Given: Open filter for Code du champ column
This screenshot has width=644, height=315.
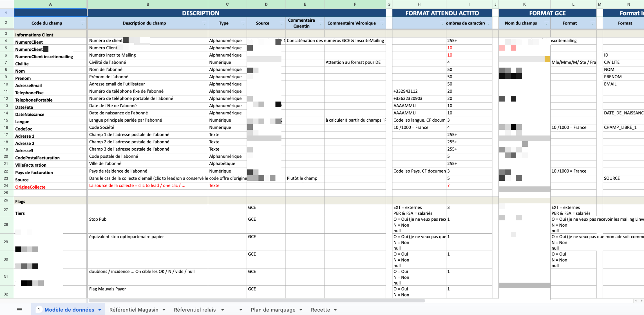Looking at the screenshot, I should (83, 23).
